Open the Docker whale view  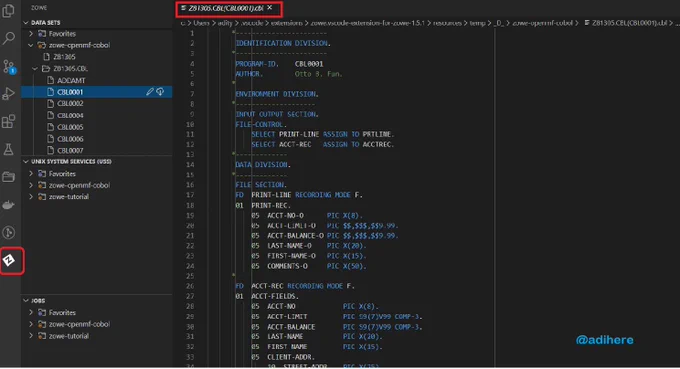[x=8, y=205]
